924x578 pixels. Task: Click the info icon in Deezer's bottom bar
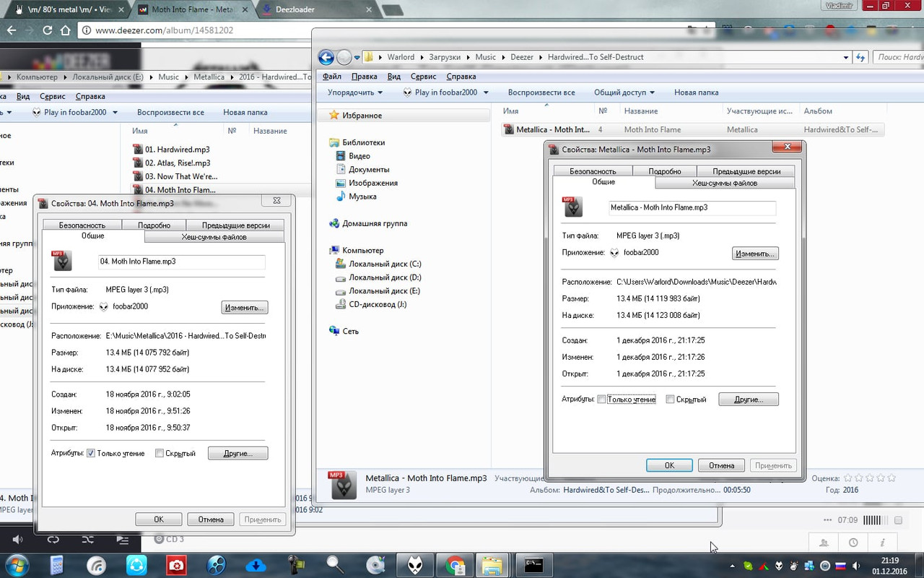click(x=882, y=542)
